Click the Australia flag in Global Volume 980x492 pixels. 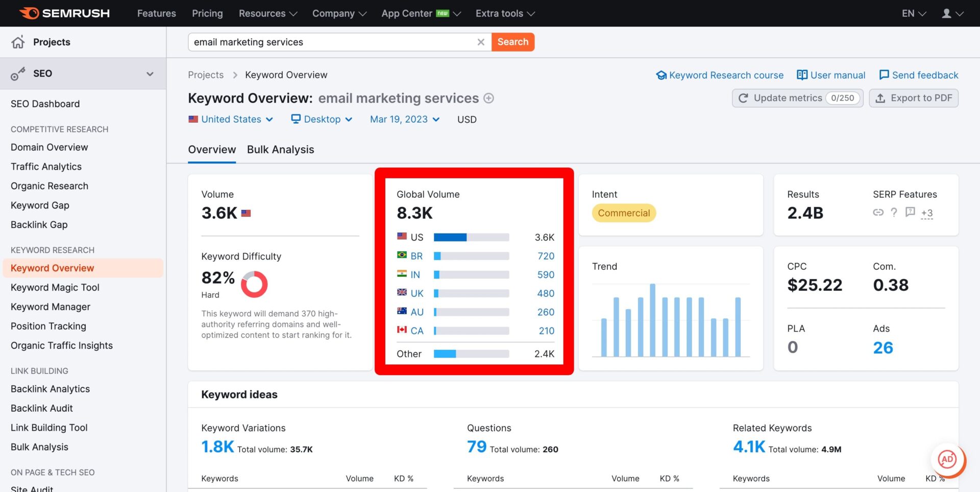click(402, 311)
